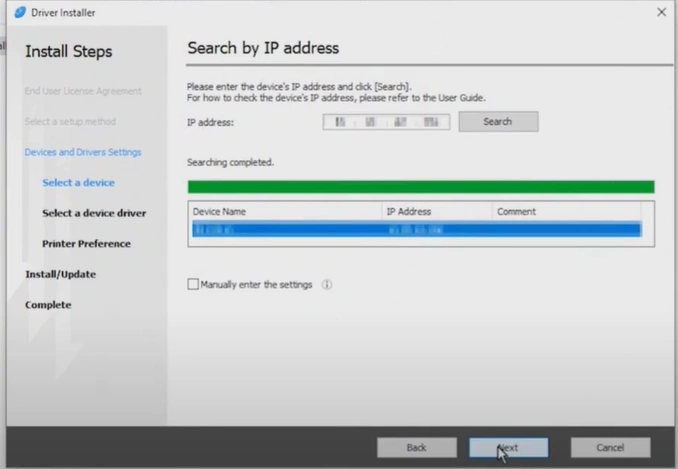Click the green search progress bar
Screen dimensions: 678x469
pyautogui.click(x=421, y=187)
